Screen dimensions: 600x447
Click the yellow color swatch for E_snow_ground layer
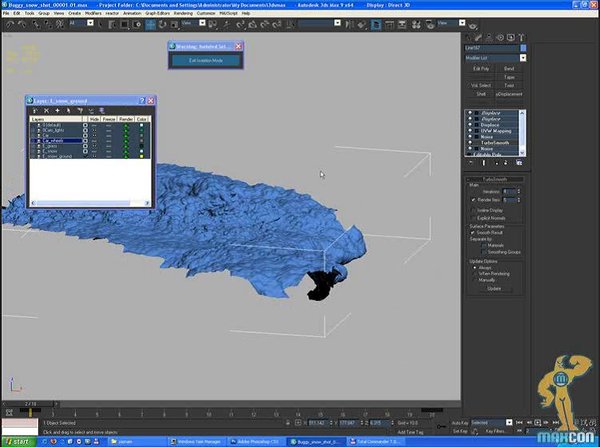click(x=142, y=156)
